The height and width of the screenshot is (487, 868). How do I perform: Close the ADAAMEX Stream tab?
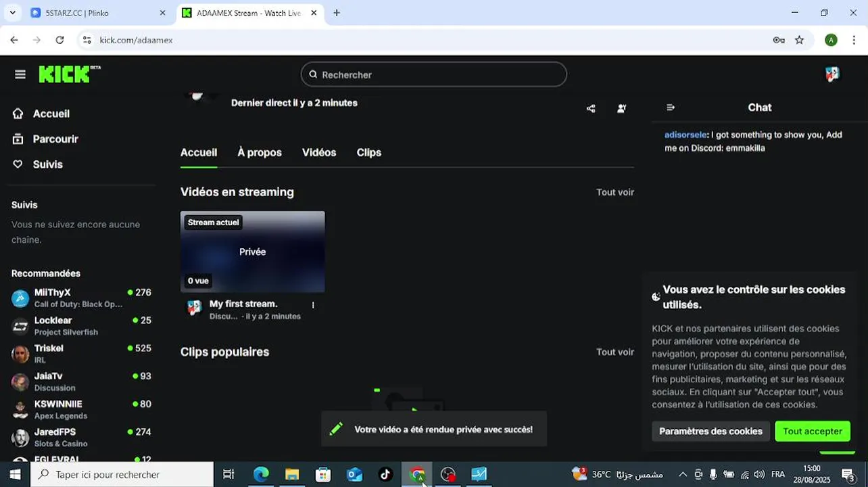pyautogui.click(x=314, y=13)
